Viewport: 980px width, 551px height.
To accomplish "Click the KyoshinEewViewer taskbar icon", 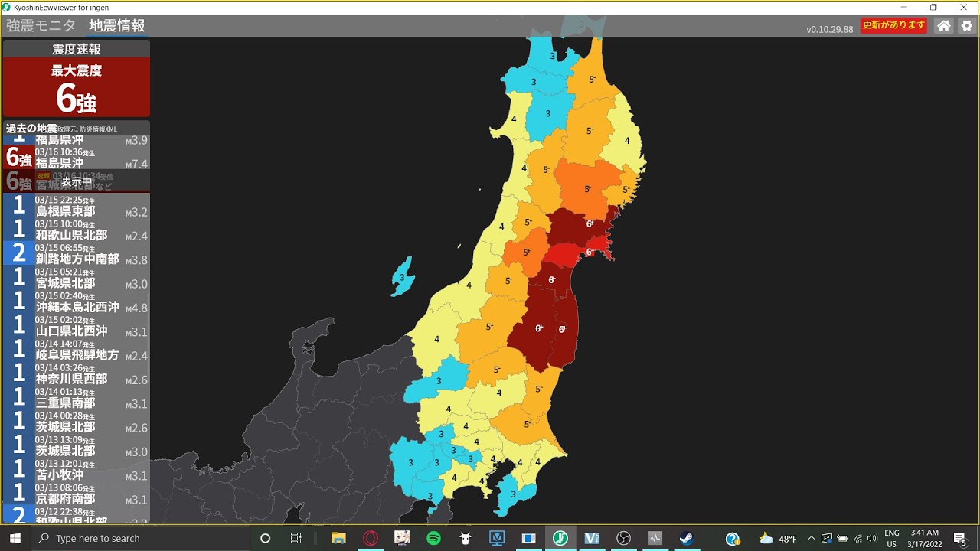I will point(560,538).
